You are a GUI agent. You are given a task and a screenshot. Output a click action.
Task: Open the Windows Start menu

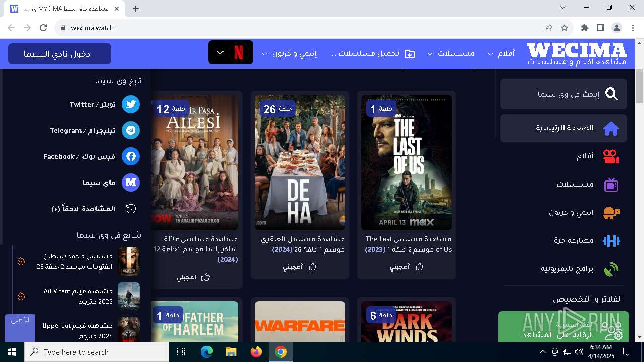(x=12, y=352)
